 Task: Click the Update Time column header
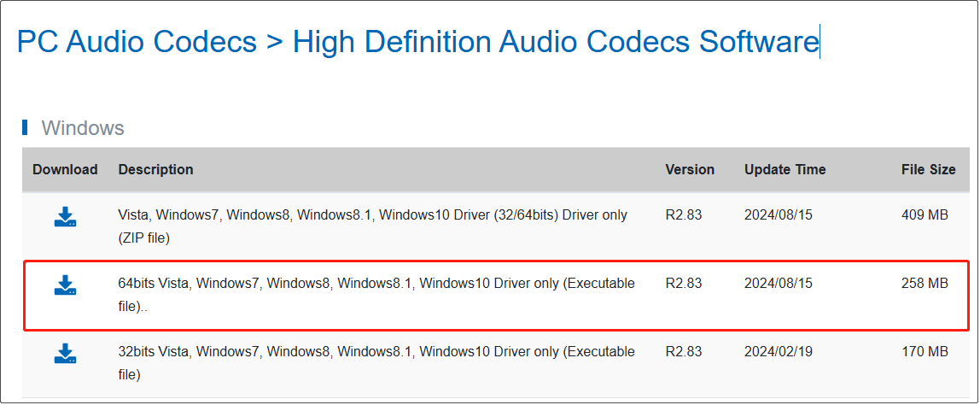[785, 169]
